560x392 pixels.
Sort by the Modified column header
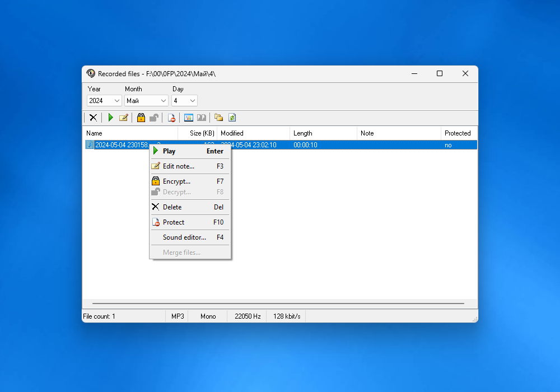[254, 133]
